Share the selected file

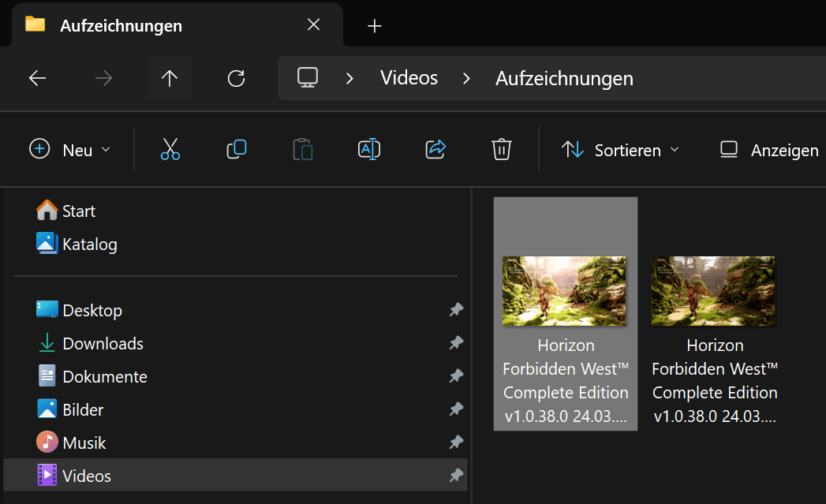[x=435, y=150]
